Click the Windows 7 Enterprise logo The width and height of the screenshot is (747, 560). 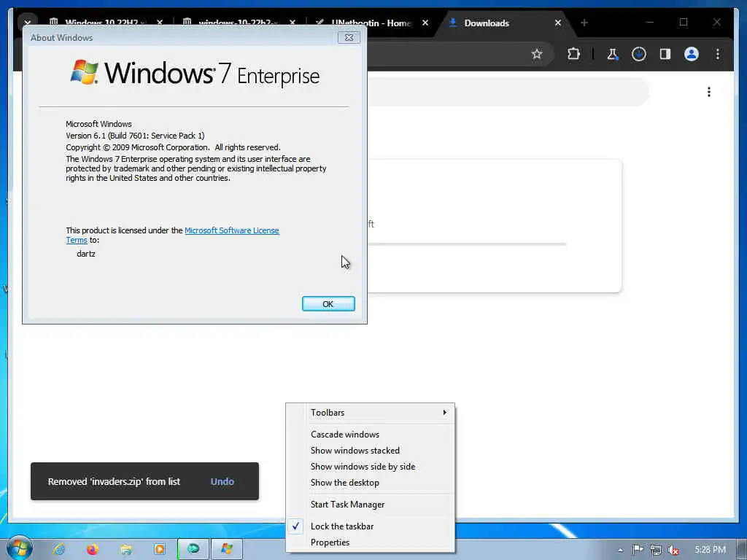click(x=194, y=74)
